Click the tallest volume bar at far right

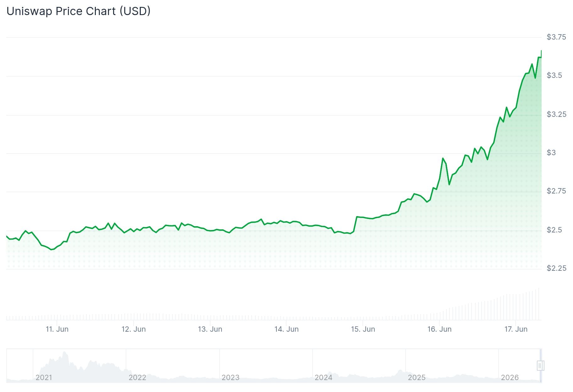click(539, 304)
